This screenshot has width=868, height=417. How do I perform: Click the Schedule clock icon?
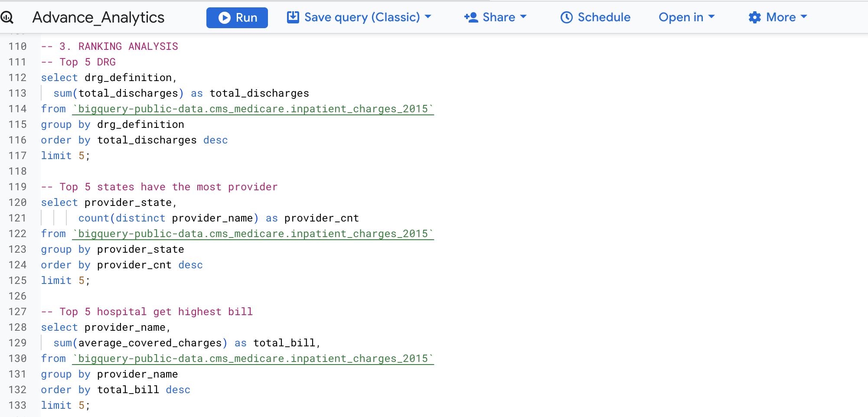click(566, 17)
